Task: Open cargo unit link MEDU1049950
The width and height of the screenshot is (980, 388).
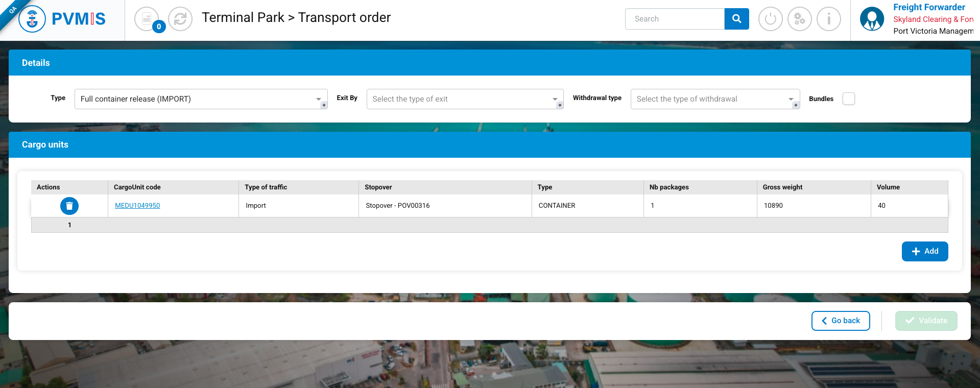Action: pos(137,206)
